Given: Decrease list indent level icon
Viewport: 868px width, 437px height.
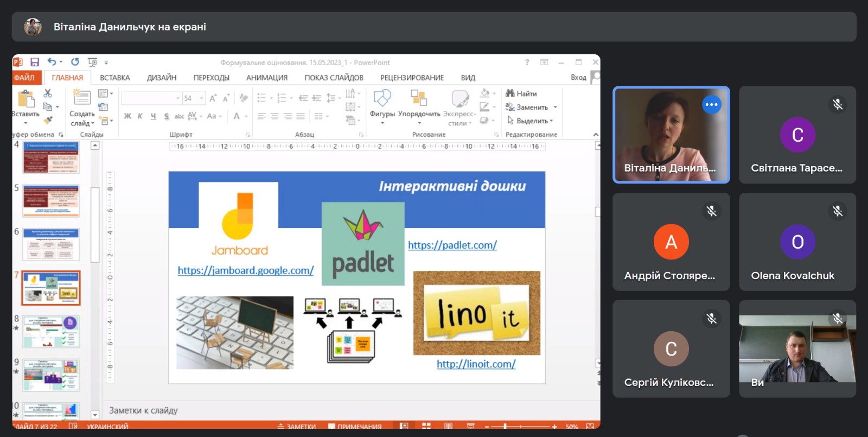Looking at the screenshot, I should click(x=303, y=98).
